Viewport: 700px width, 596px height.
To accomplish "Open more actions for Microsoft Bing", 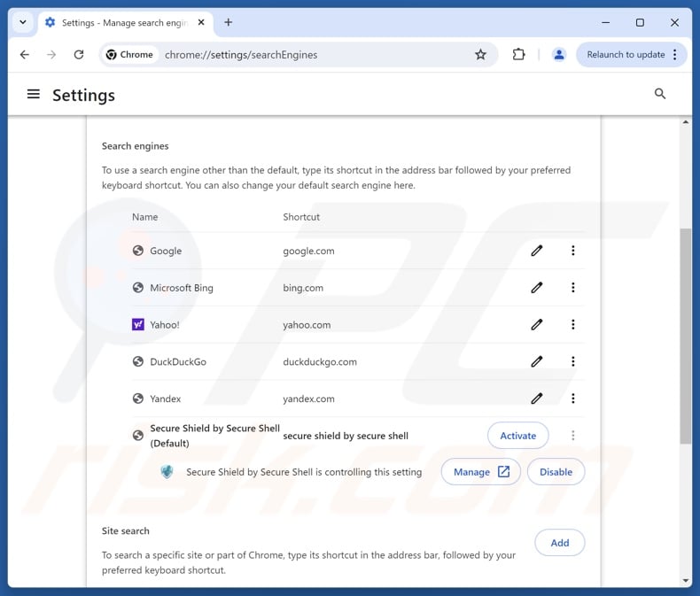I will [572, 287].
